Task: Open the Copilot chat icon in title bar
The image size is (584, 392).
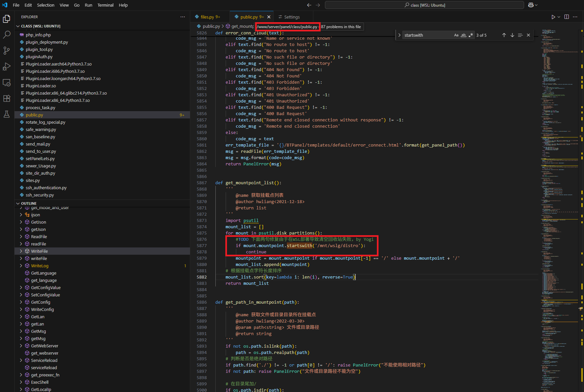Action: [531, 5]
